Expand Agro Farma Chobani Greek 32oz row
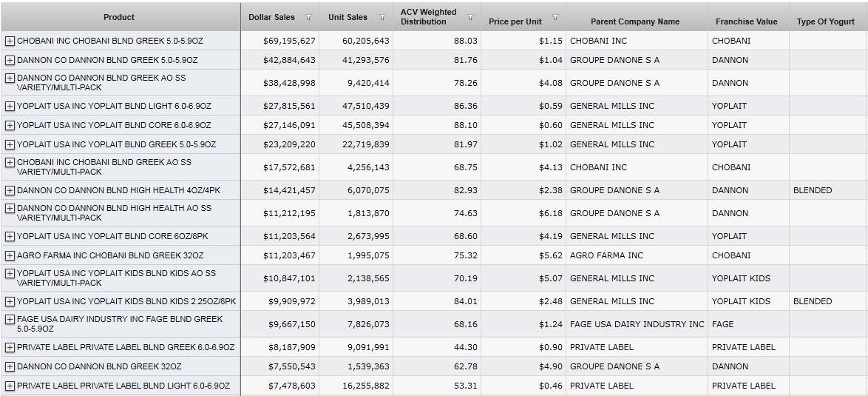This screenshot has width=868, height=396. (10, 255)
